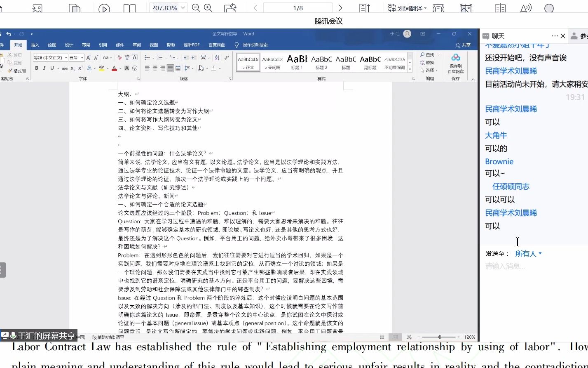
Task: Click zoom in magnifier in PDF toolbar
Action: (208, 8)
